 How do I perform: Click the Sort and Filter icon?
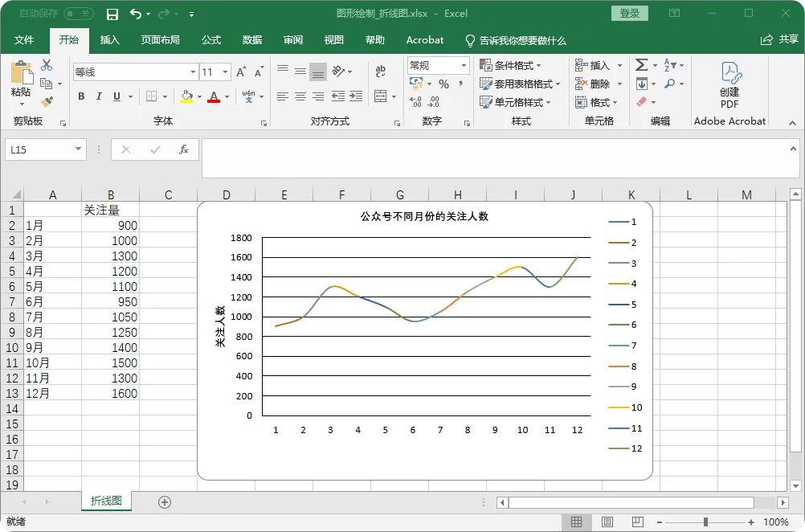click(x=670, y=65)
